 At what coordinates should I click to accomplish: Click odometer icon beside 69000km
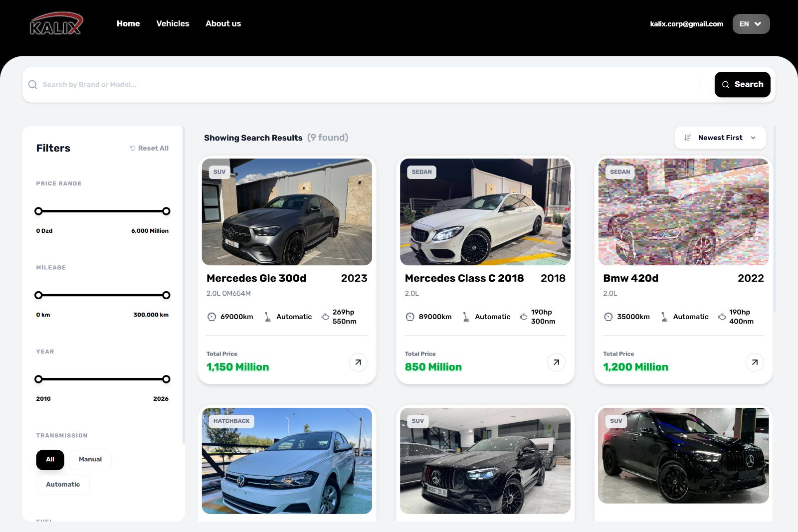(x=212, y=317)
